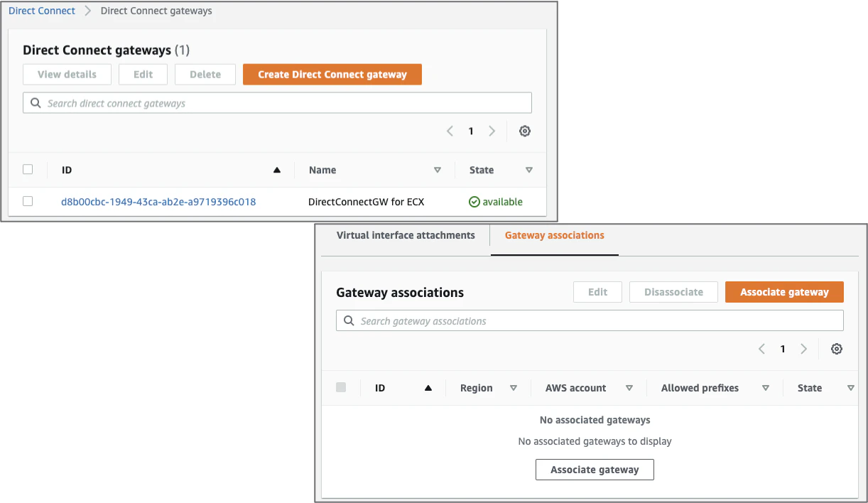Toggle select-all checkbox in gateway associations
This screenshot has height=503, width=868.
tap(341, 387)
